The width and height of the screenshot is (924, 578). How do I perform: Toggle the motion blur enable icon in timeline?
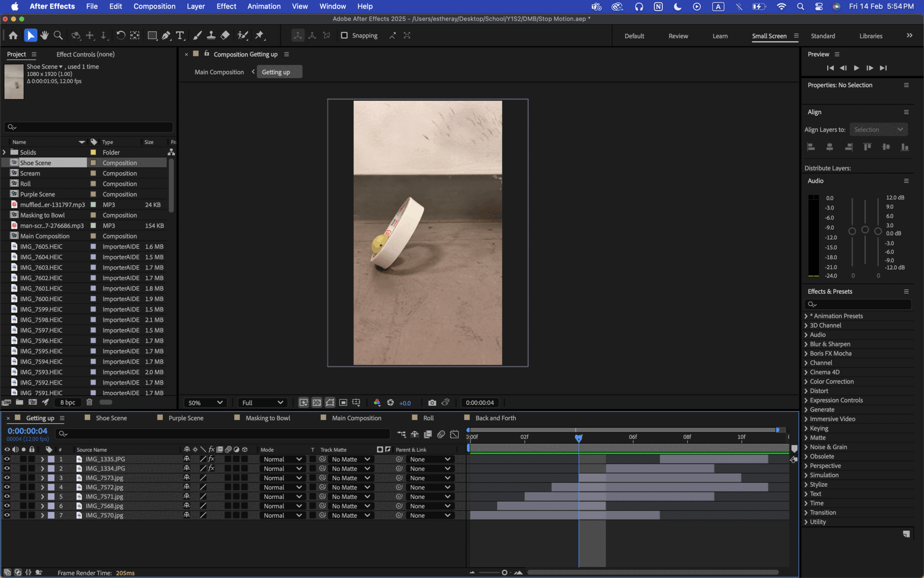pos(441,434)
